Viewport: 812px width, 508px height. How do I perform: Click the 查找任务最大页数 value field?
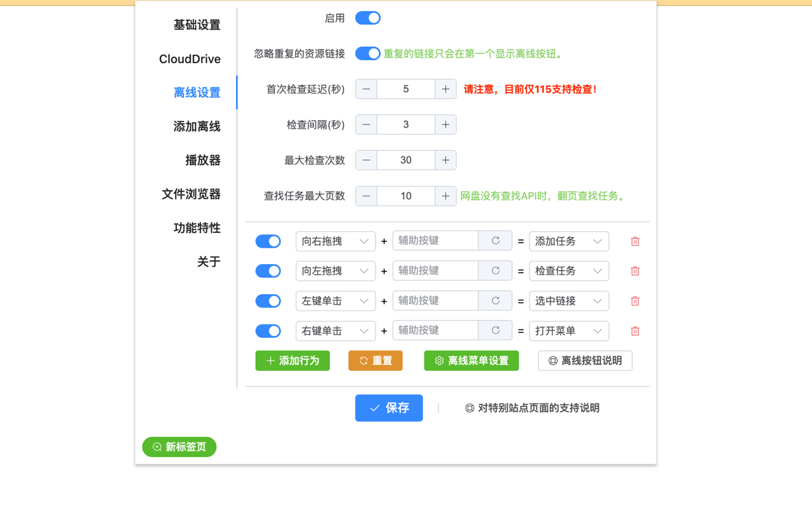coord(406,196)
